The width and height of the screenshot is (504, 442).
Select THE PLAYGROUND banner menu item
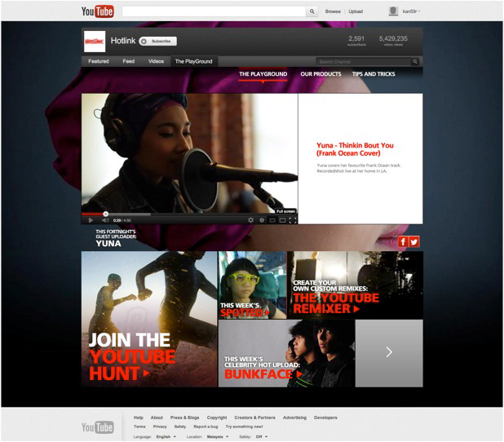coord(263,74)
